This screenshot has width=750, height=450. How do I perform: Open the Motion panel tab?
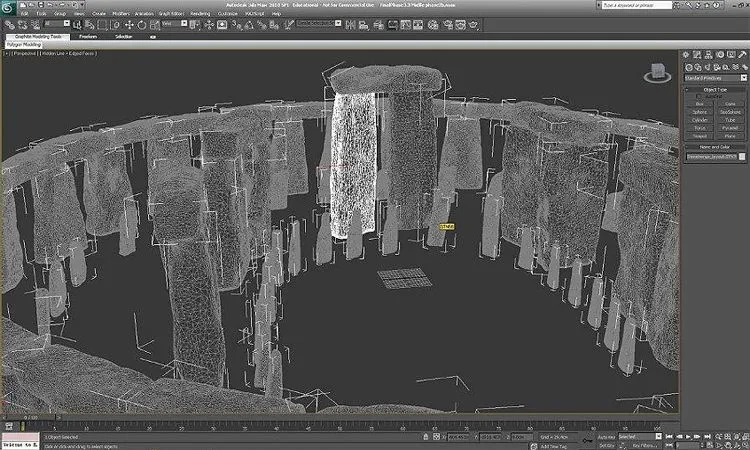pos(721,55)
